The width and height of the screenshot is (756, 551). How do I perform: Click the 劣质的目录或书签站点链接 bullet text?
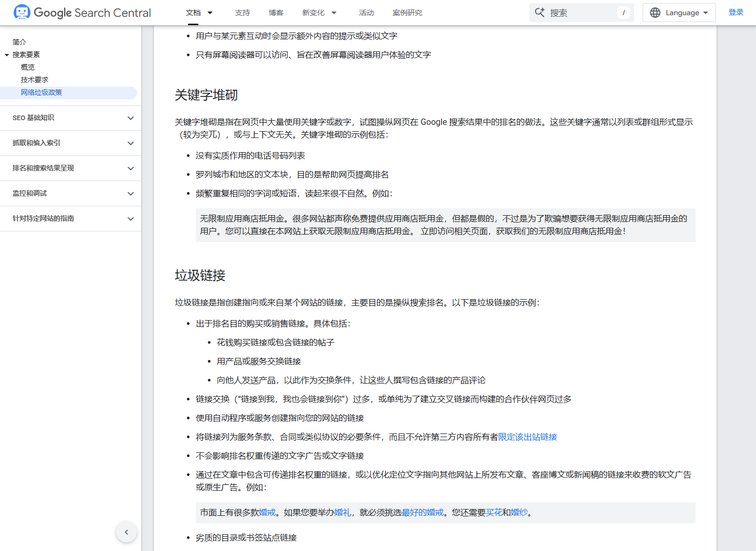[x=246, y=538]
